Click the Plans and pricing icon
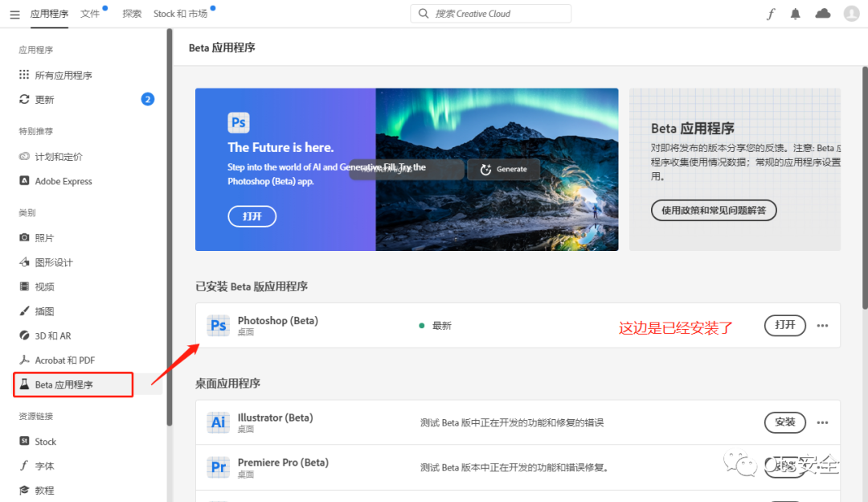868x502 pixels. tap(24, 156)
